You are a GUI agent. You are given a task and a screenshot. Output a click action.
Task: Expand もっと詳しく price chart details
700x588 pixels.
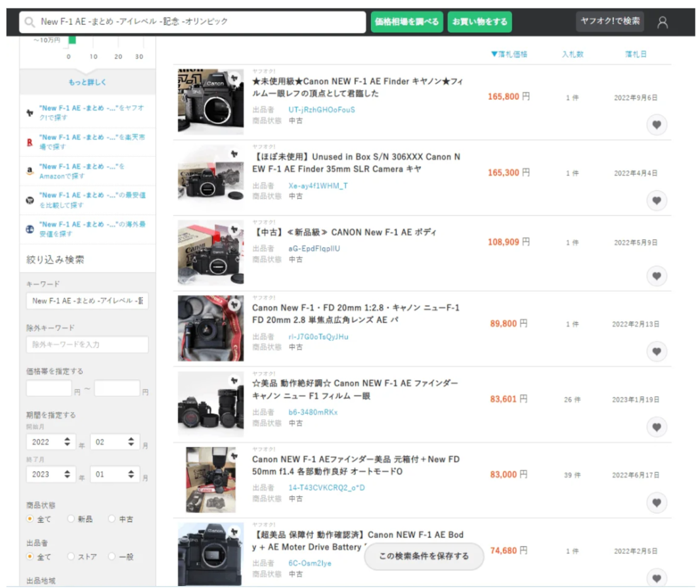(87, 82)
